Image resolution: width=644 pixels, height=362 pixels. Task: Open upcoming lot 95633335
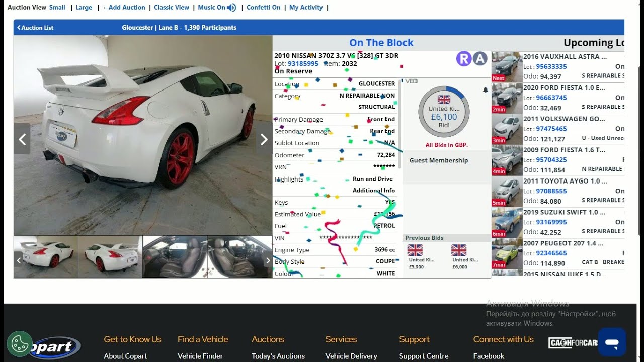point(551,66)
